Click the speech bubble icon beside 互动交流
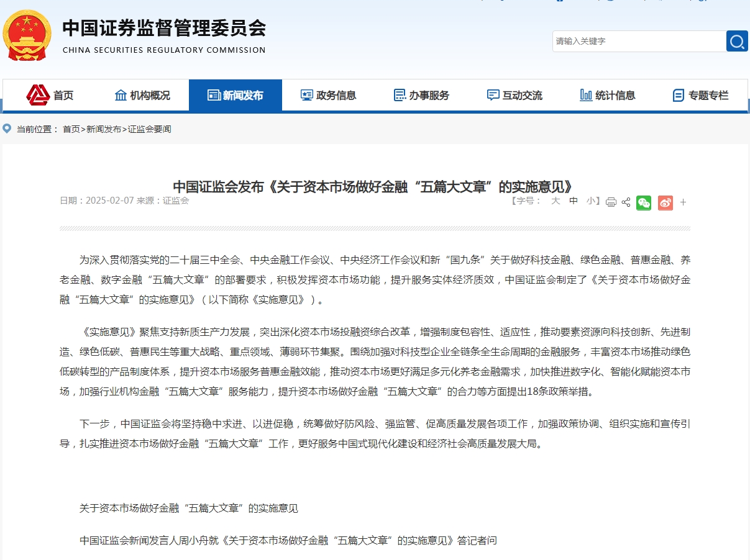 click(493, 95)
